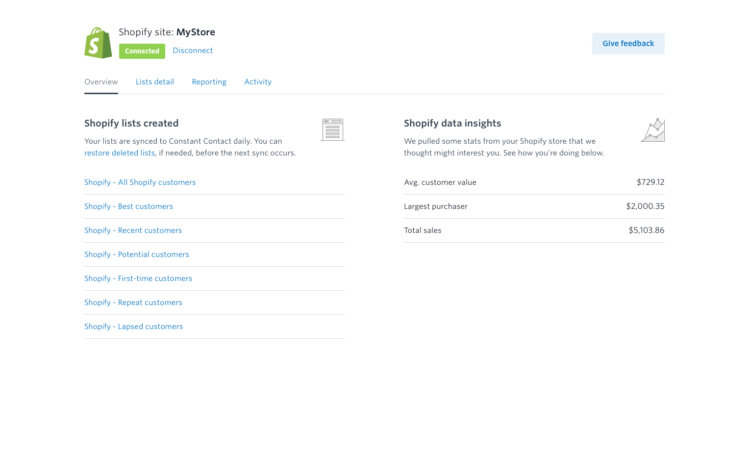Select the Overview tab
This screenshot has height=469, width=750.
[x=101, y=82]
